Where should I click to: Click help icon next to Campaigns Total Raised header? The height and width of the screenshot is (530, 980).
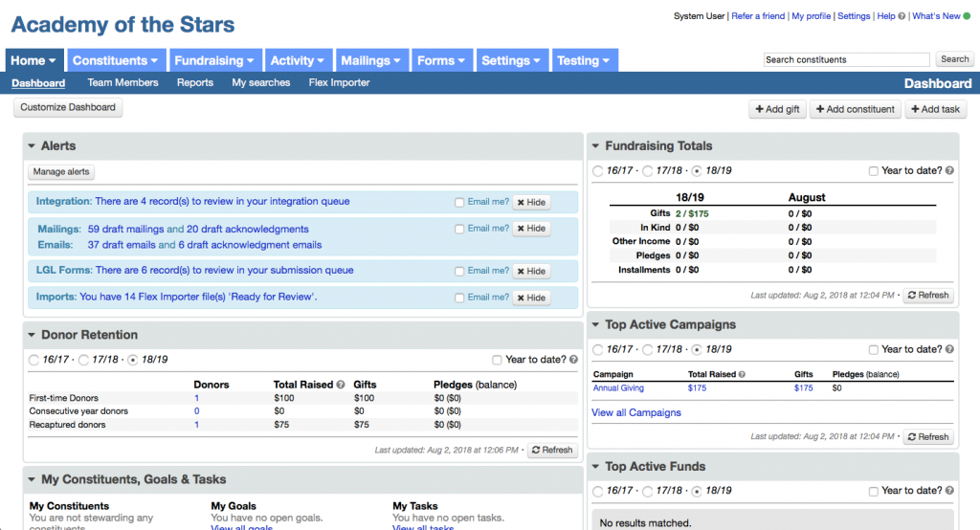pyautogui.click(x=742, y=374)
